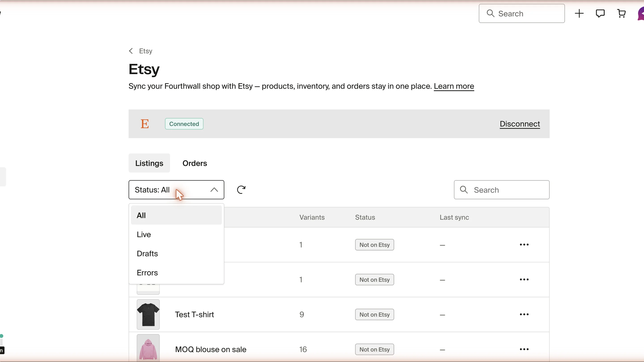644x362 pixels.
Task: Select Live in status filter list
Action: tap(176, 234)
